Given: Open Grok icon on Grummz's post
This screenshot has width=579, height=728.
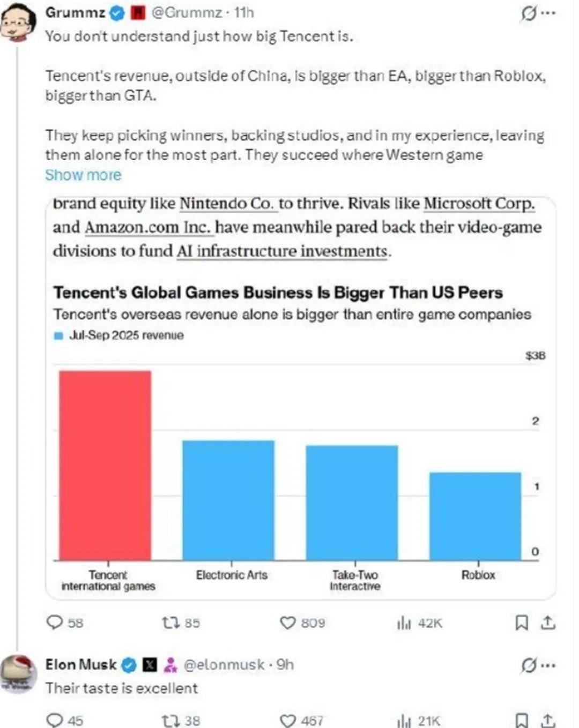Looking at the screenshot, I should 528,13.
